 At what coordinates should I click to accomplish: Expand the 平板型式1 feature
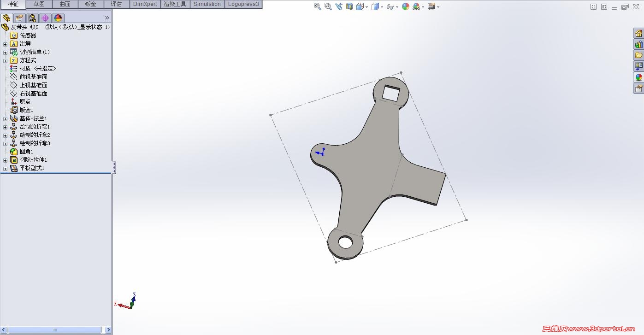tap(6, 168)
